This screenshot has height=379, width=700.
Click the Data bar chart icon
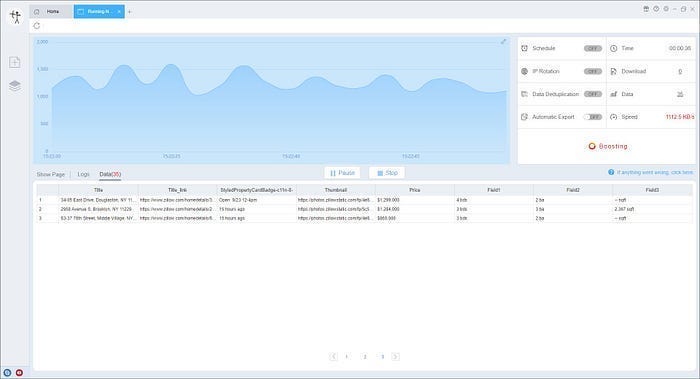point(613,94)
